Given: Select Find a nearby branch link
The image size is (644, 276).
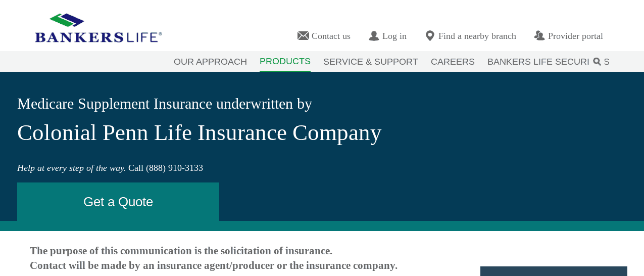Looking at the screenshot, I should coord(477,36).
